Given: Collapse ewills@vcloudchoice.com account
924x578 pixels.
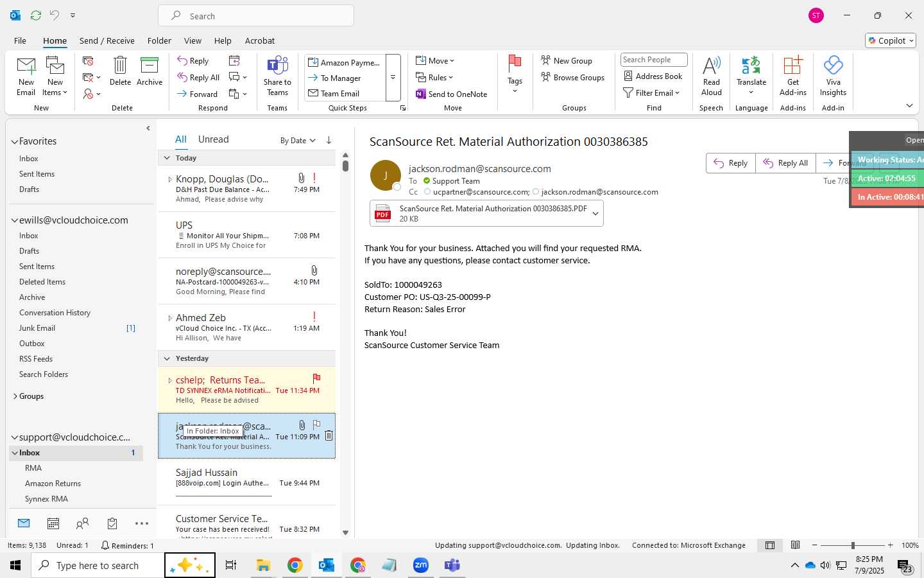Looking at the screenshot, I should coord(15,220).
